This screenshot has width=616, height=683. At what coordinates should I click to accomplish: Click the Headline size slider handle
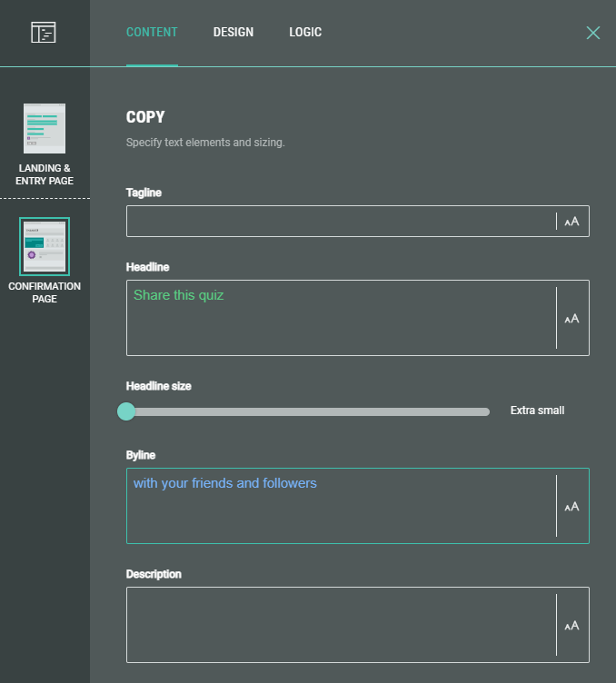[126, 411]
